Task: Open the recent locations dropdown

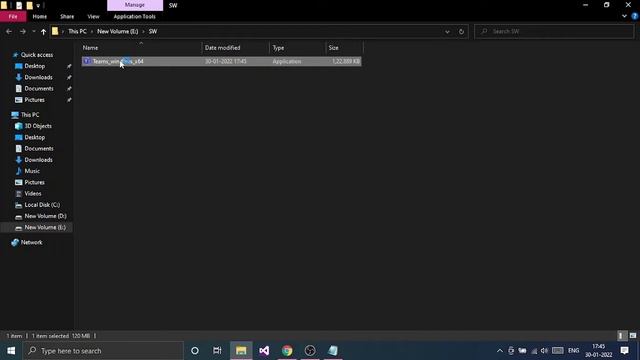Action: [x=33, y=31]
